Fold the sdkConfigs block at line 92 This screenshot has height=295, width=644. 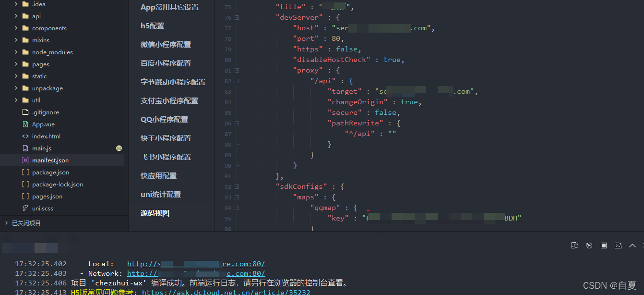237,187
